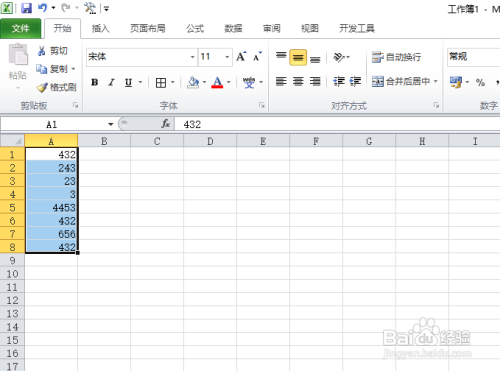Click the Cut (剪切) scissors icon
Screen dimensions: 500x371
[42, 51]
